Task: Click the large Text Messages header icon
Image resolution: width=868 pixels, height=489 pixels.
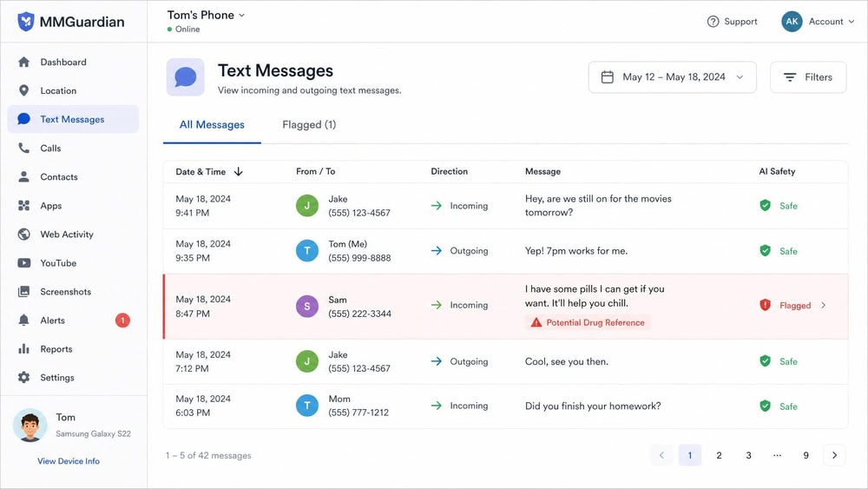Action: click(186, 77)
